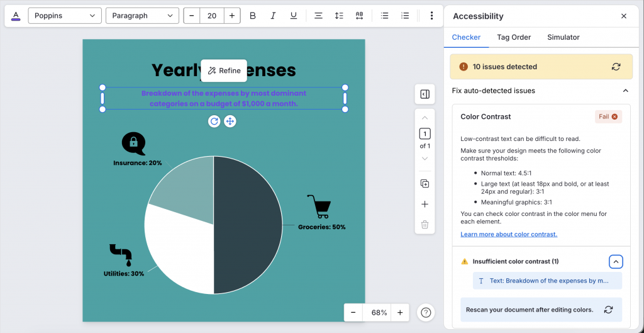Refresh the 10 issues detected scan
Viewport: 644px width, 333px height.
point(616,67)
